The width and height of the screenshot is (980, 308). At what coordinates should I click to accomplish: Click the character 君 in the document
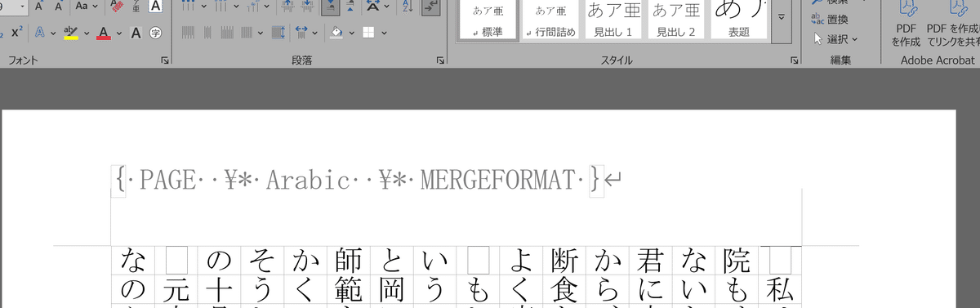[x=651, y=261]
